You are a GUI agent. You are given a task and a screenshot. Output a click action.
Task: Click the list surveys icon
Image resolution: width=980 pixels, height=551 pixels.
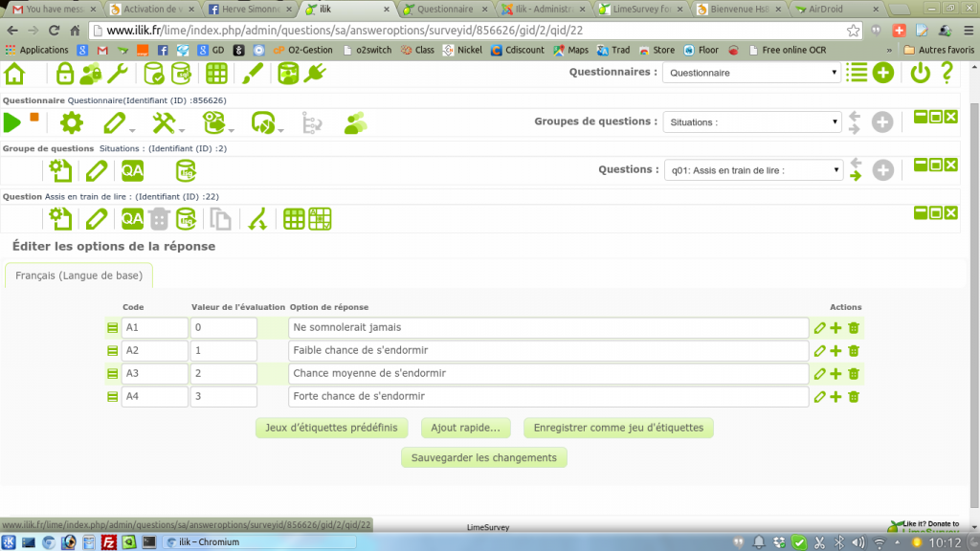(x=857, y=73)
